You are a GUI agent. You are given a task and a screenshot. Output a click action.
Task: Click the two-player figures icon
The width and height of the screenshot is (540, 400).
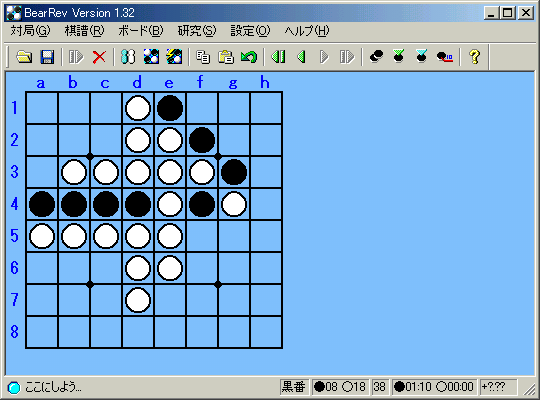[x=128, y=57]
